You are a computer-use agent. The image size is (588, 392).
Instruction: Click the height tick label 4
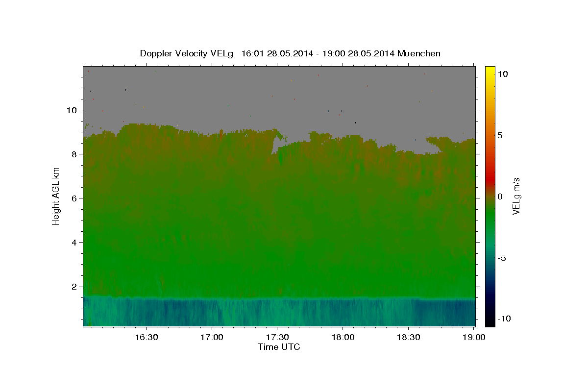[75, 242]
